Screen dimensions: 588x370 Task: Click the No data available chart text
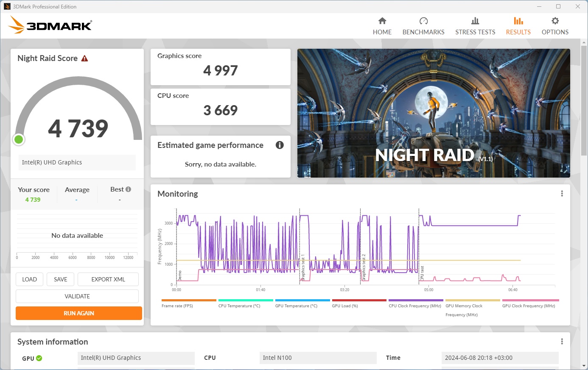pos(77,236)
